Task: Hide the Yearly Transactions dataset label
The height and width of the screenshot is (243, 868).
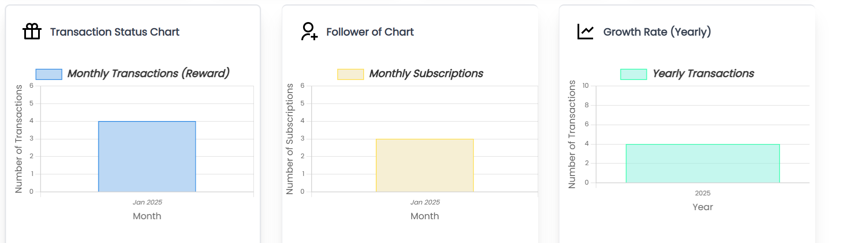Action: 703,74
